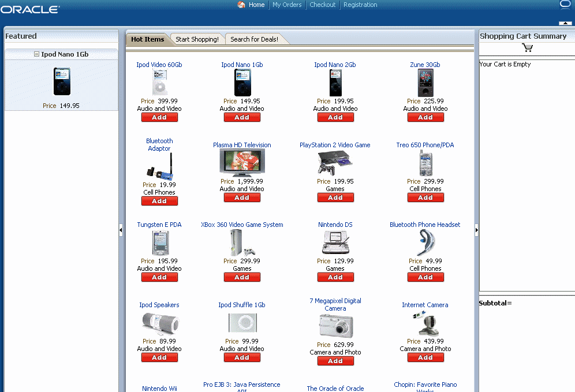
Task: Add Ipod Nano 1Gb to cart
Action: point(242,117)
